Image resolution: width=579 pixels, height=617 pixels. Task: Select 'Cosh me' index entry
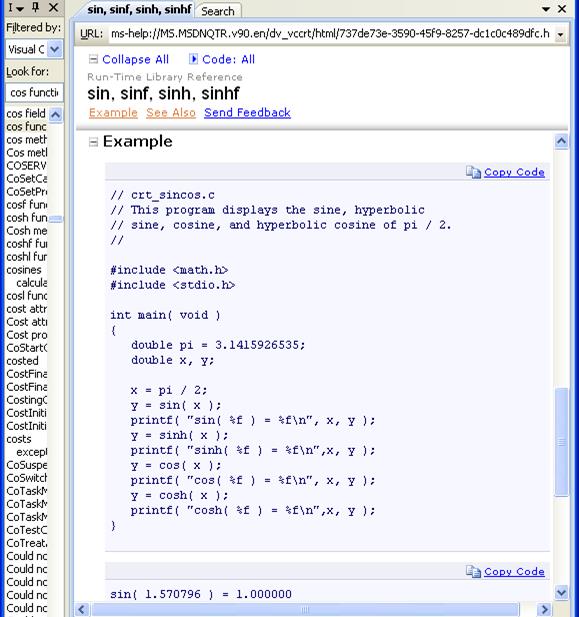[26, 231]
